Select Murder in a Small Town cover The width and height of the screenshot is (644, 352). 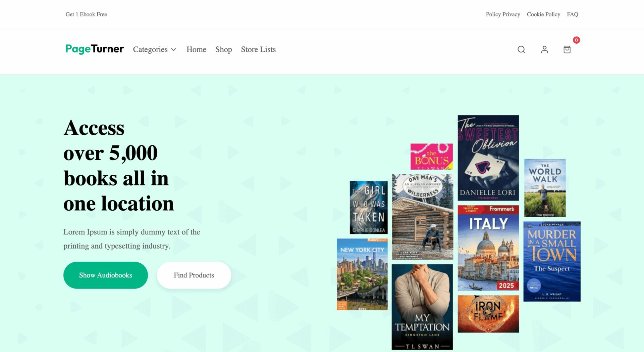tap(552, 261)
